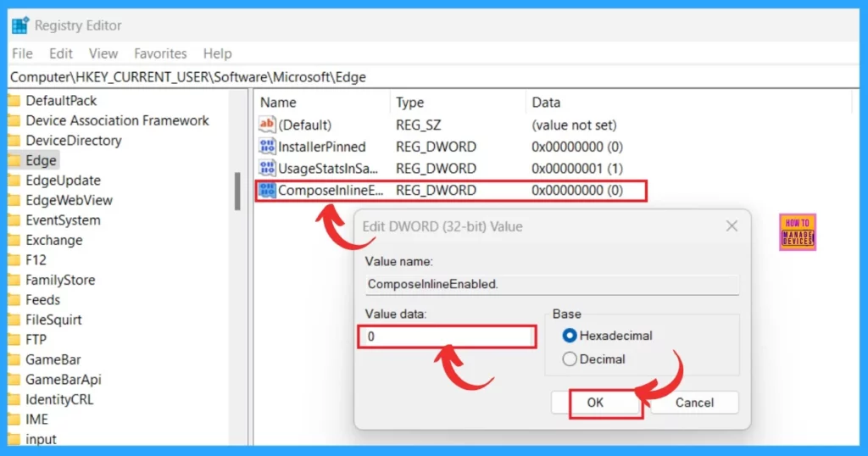Viewport: 868px width, 456px height.
Task: Click the FileSquirt key label
Action: pyautogui.click(x=53, y=320)
